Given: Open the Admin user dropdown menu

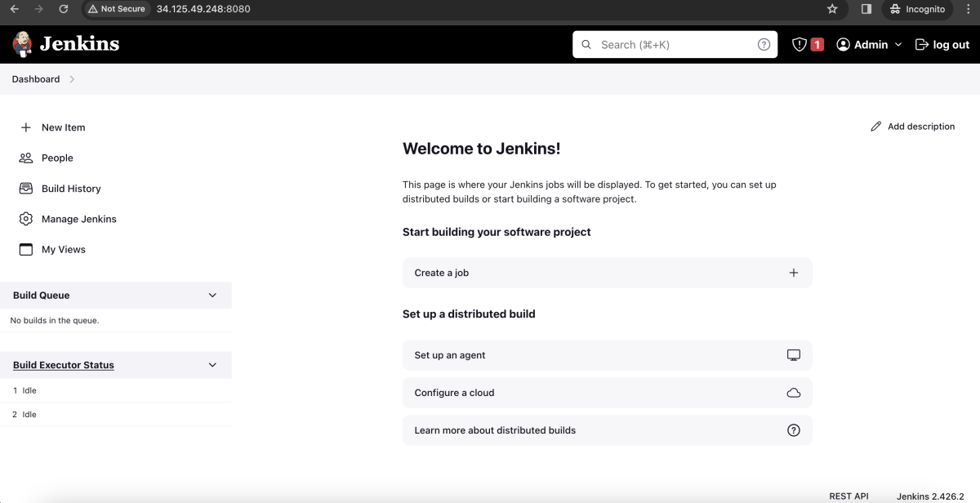Looking at the screenshot, I should click(869, 44).
